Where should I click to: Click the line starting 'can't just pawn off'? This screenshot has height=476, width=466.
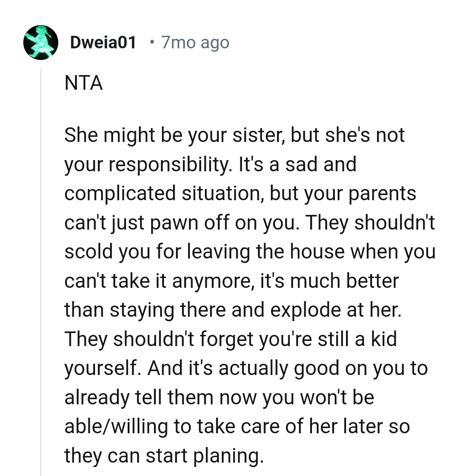tap(249, 223)
